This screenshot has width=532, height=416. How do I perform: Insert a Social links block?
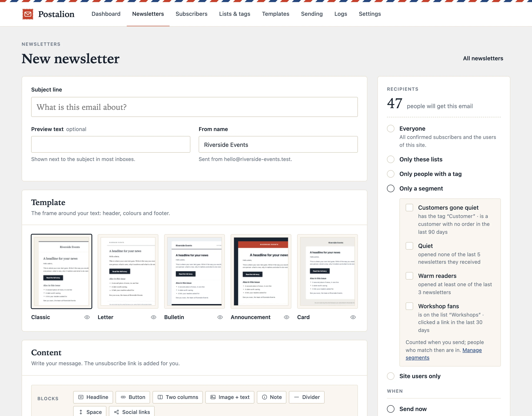[132, 412]
